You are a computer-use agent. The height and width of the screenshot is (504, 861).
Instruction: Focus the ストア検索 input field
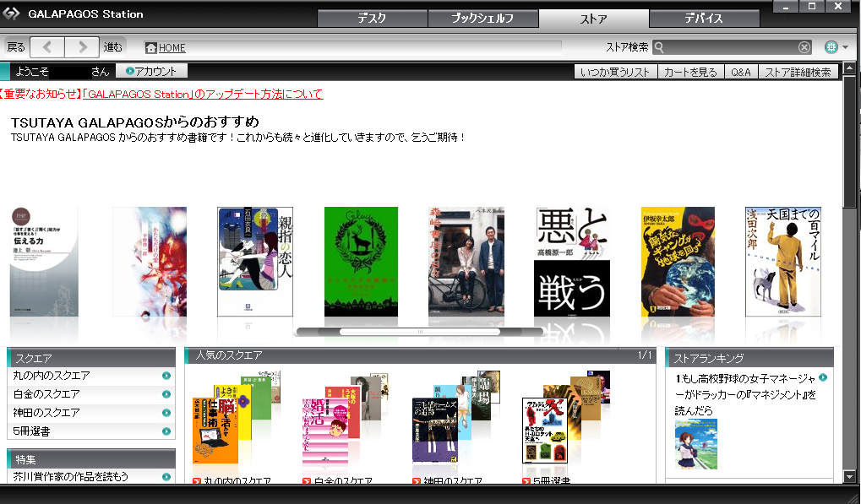point(731,48)
